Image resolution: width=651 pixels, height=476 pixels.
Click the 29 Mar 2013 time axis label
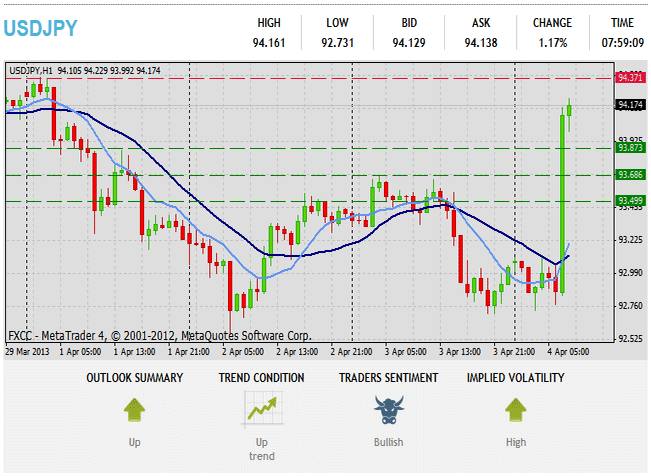(x=27, y=351)
